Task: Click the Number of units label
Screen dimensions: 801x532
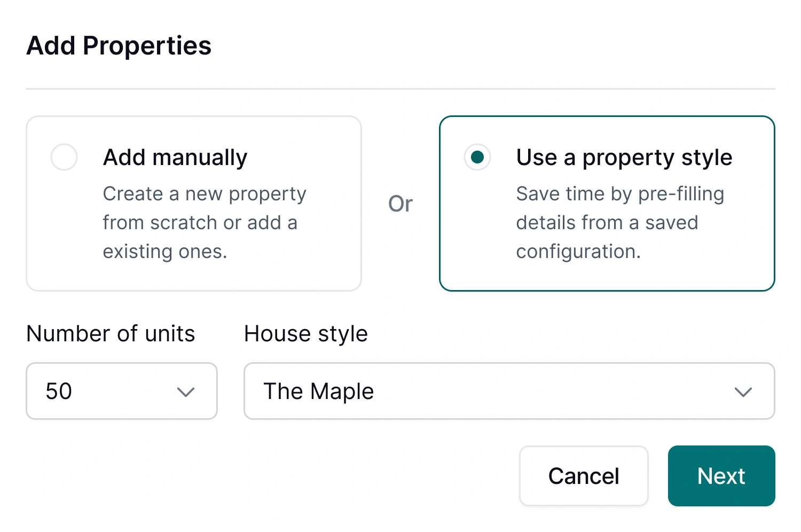Action: click(x=111, y=333)
